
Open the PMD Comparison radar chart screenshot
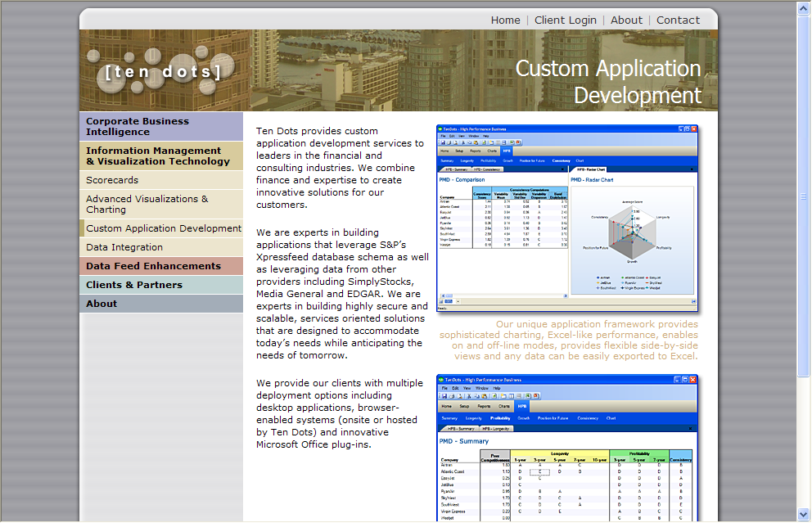coord(567,219)
